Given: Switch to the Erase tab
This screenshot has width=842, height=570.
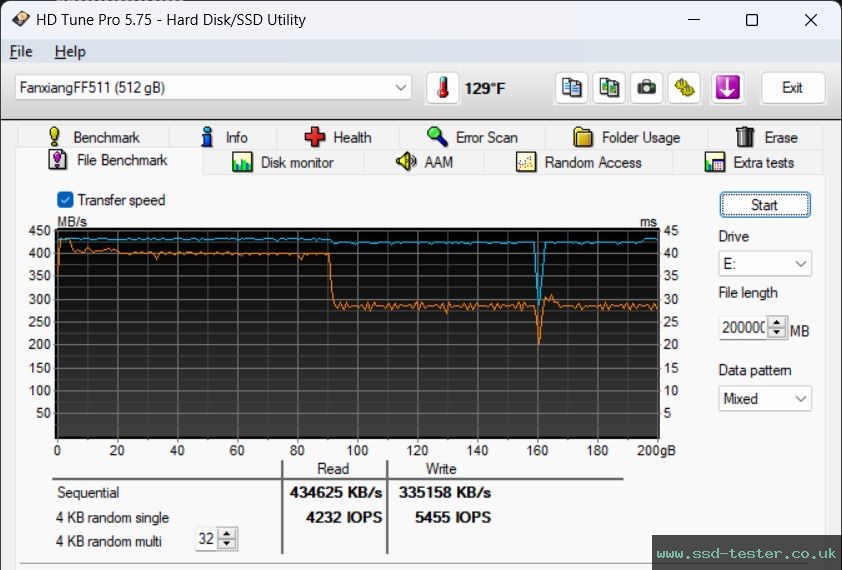Looking at the screenshot, I should [x=765, y=137].
